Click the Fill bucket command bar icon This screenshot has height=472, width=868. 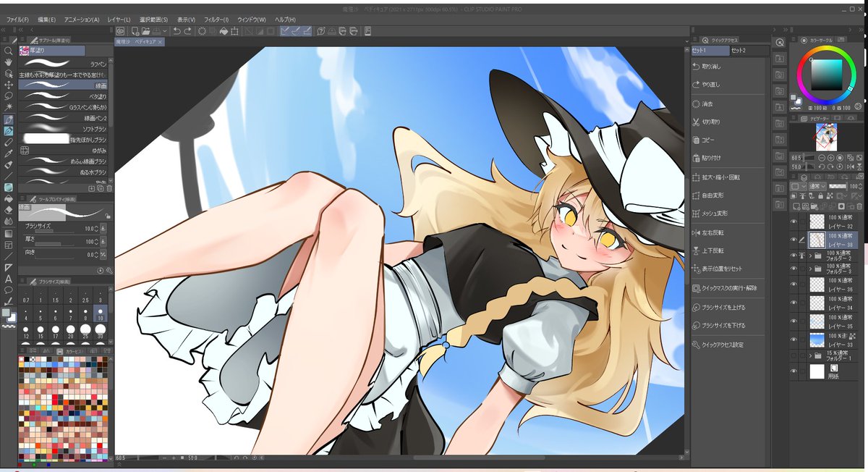[x=224, y=31]
